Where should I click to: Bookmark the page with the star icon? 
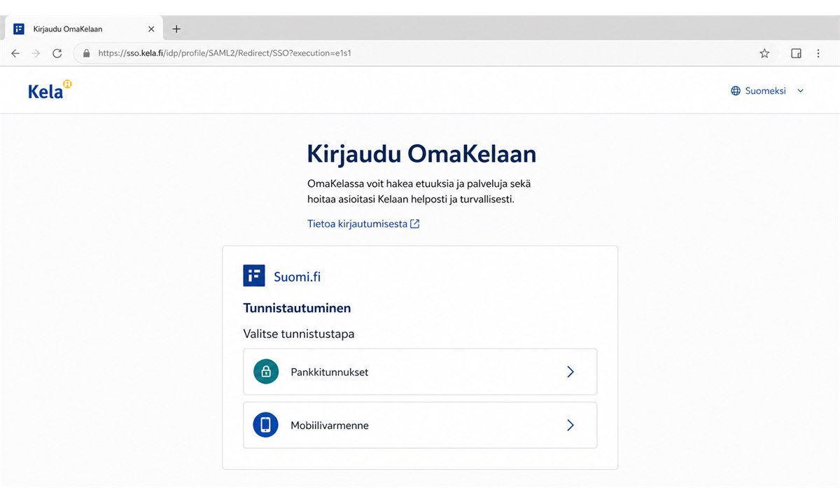(x=764, y=53)
